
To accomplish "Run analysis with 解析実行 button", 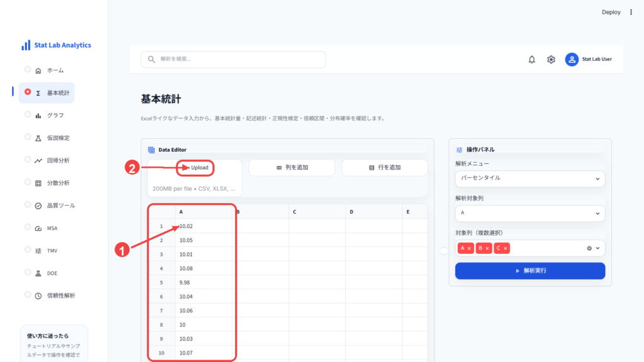I will tap(530, 271).
